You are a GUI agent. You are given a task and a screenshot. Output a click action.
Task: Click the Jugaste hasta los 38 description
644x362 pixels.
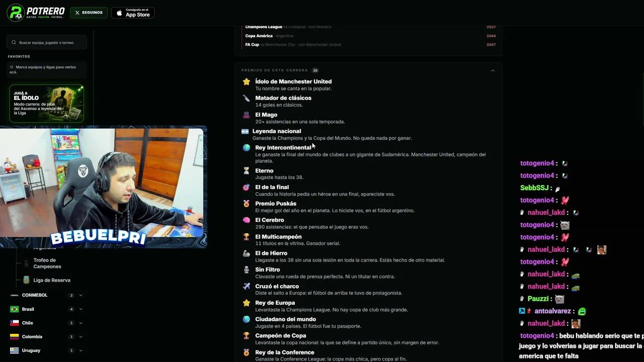(x=279, y=177)
